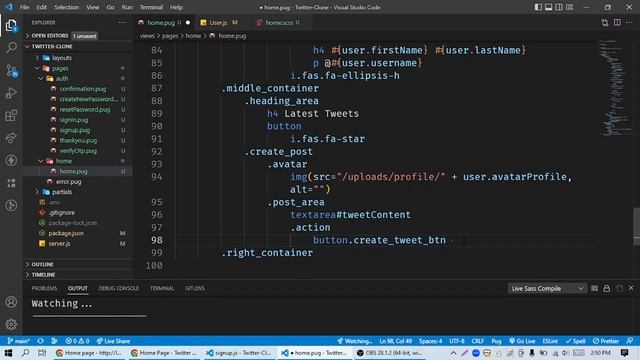Open the Thunder Client lightning icon

point(11,160)
